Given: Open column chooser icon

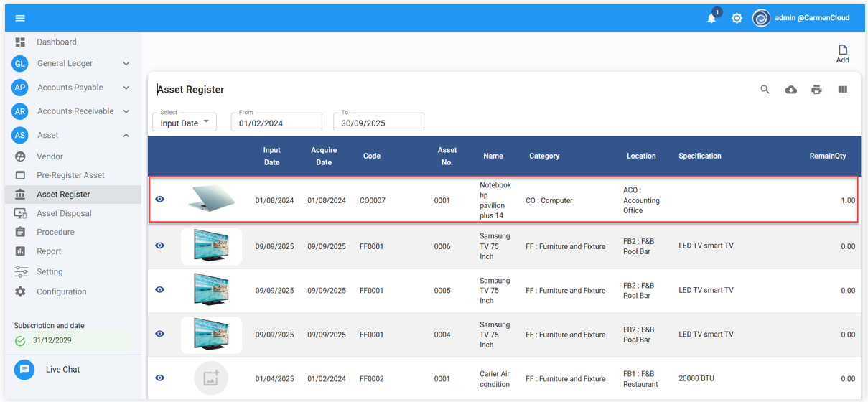Looking at the screenshot, I should click(x=842, y=90).
